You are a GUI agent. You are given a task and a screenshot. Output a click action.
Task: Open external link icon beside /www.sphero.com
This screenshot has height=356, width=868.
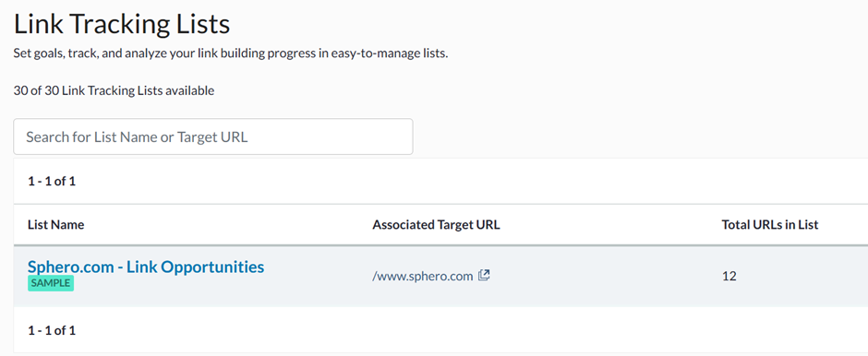pyautogui.click(x=484, y=275)
